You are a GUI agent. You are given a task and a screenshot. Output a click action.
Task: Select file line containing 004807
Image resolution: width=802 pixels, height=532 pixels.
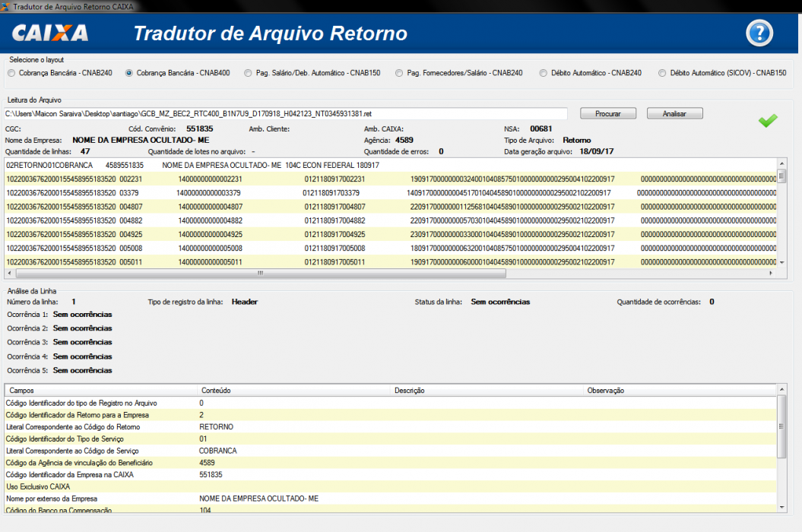[391, 207]
